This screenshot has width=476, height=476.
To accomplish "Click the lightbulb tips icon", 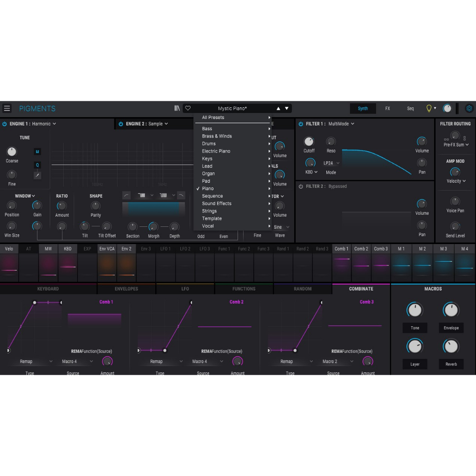I will [x=428, y=108].
